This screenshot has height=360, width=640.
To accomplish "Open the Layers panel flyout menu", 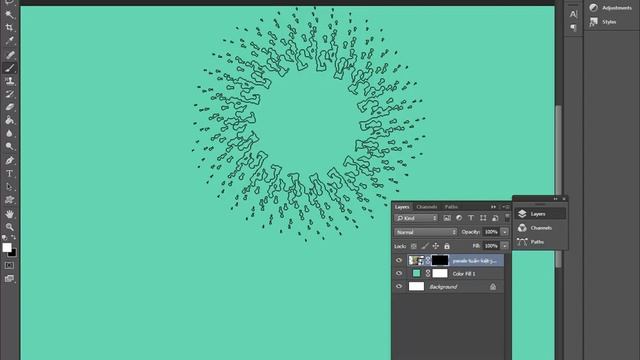I will coord(506,207).
